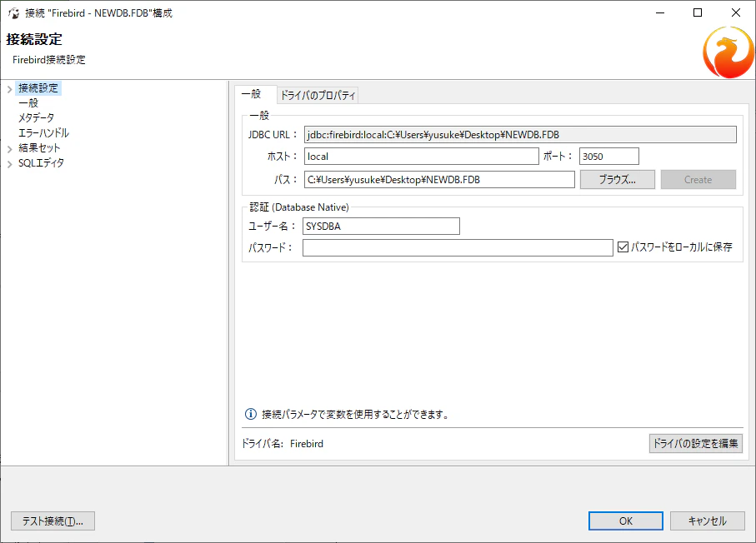The image size is (756, 543).
Task: Switch to ドライバのプロパティ tab
Action: (318, 96)
